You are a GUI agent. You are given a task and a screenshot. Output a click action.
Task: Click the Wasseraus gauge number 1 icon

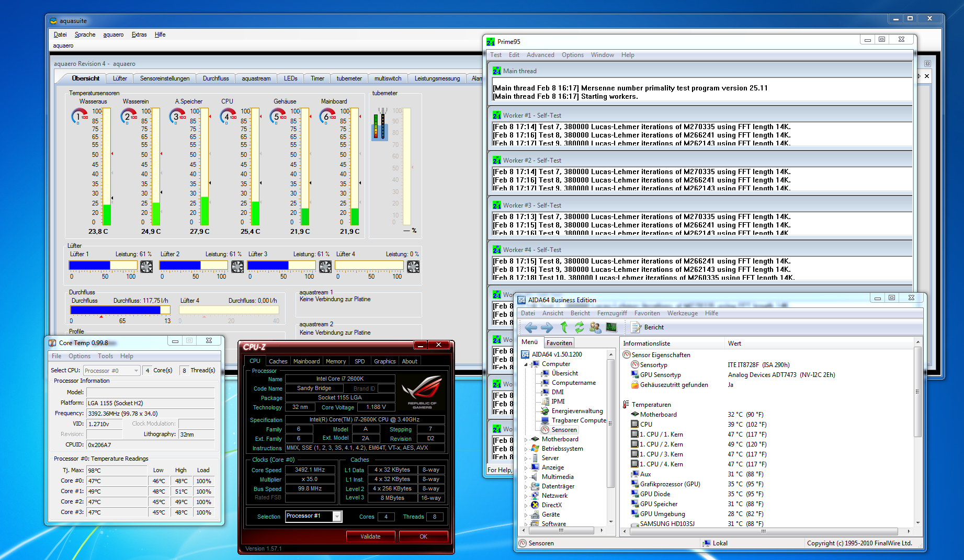point(79,117)
